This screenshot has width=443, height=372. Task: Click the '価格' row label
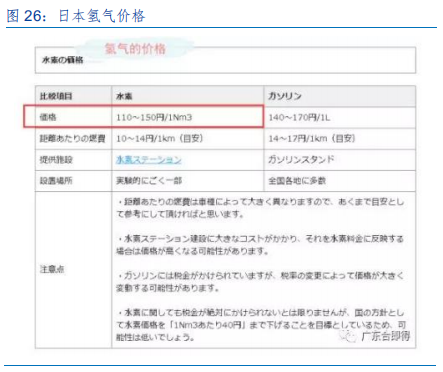coord(48,117)
